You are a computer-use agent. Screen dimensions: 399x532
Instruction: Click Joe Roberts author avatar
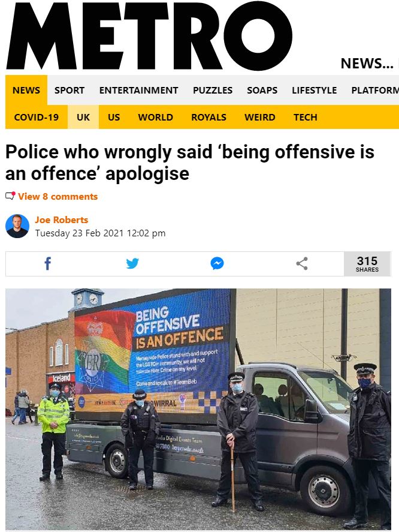pos(17,226)
